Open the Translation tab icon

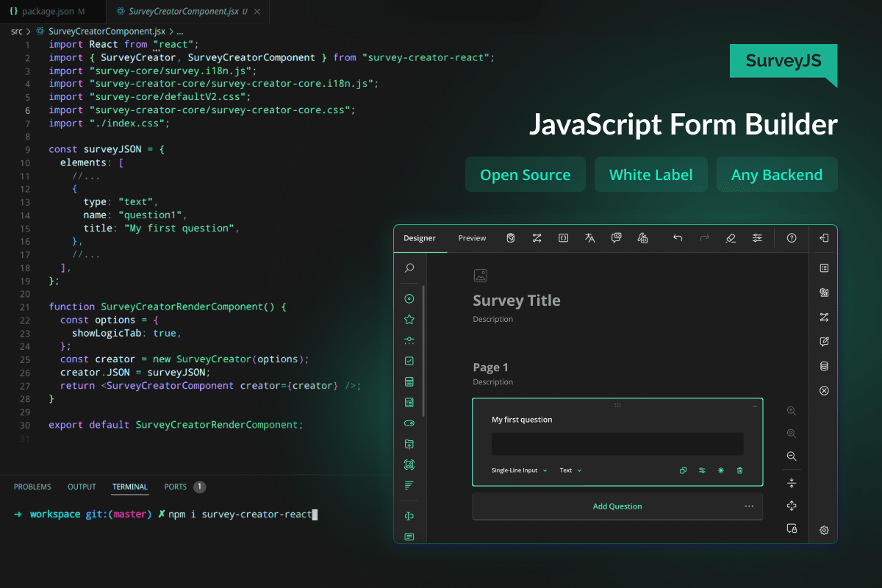[589, 238]
